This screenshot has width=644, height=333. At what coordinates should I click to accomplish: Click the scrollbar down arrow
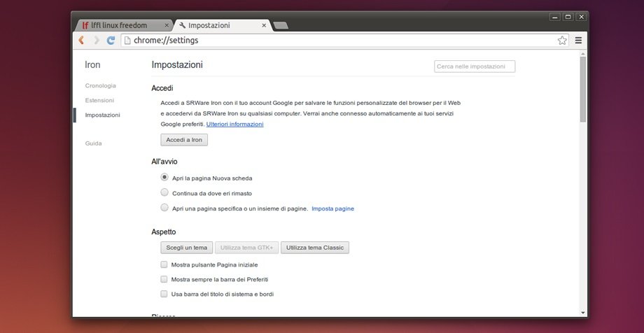coord(583,313)
